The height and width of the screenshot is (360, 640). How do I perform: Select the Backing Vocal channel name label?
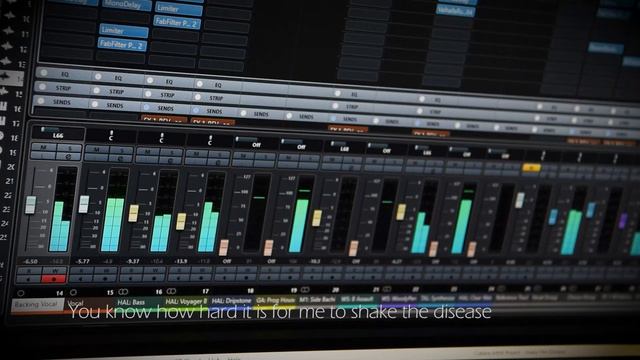tap(38, 304)
